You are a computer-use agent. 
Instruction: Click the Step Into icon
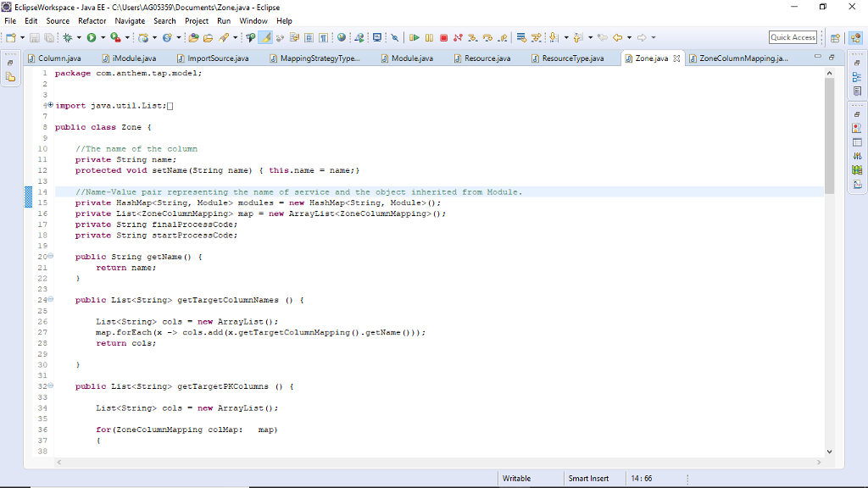tap(472, 37)
